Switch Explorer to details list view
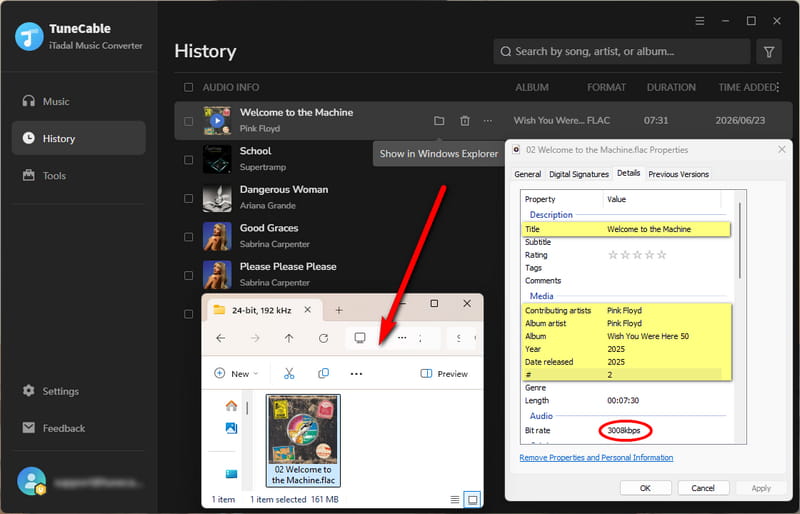 [455, 499]
